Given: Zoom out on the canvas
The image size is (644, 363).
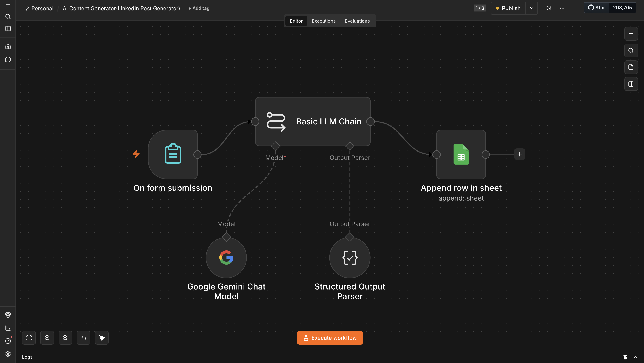Looking at the screenshot, I should (65, 338).
